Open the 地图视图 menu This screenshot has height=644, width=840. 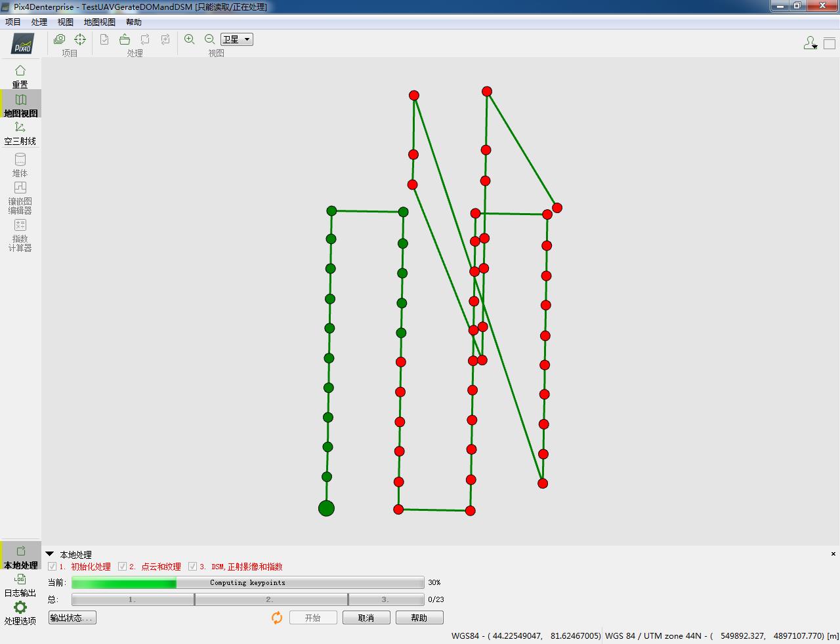(x=100, y=22)
